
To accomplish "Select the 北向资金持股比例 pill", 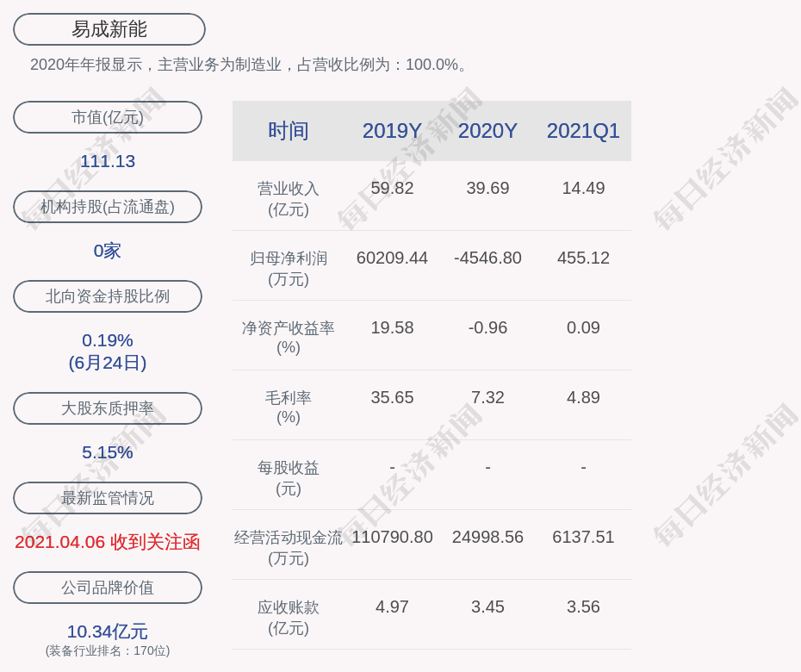I will click(108, 296).
